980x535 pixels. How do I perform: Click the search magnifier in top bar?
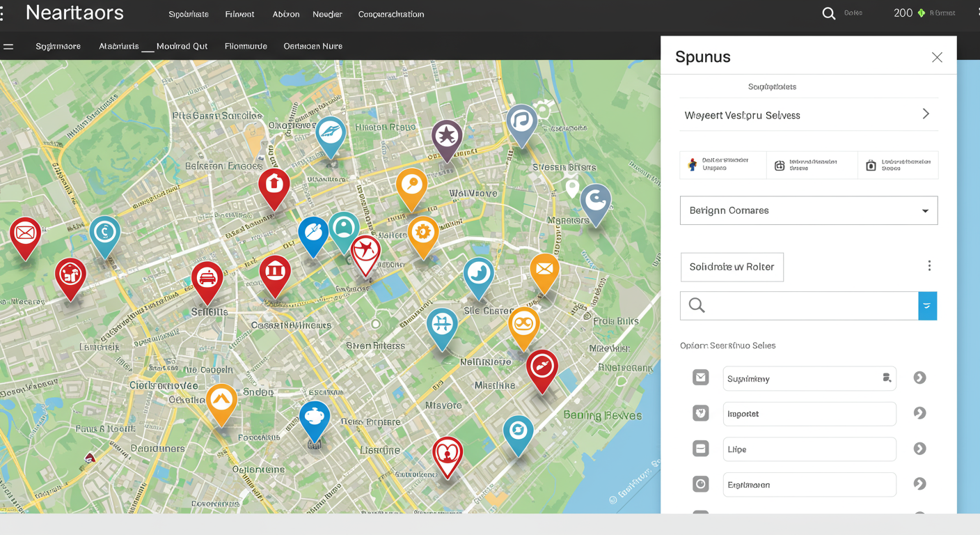[x=828, y=14]
